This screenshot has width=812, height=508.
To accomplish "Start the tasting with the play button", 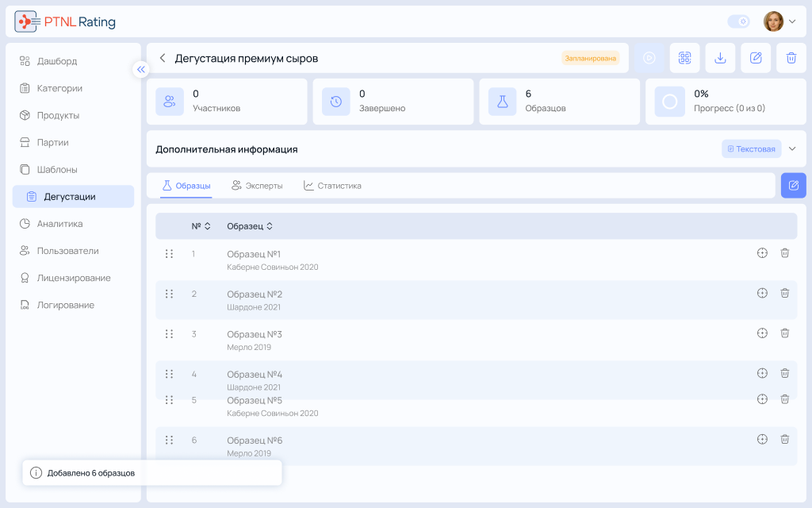I will pos(649,58).
